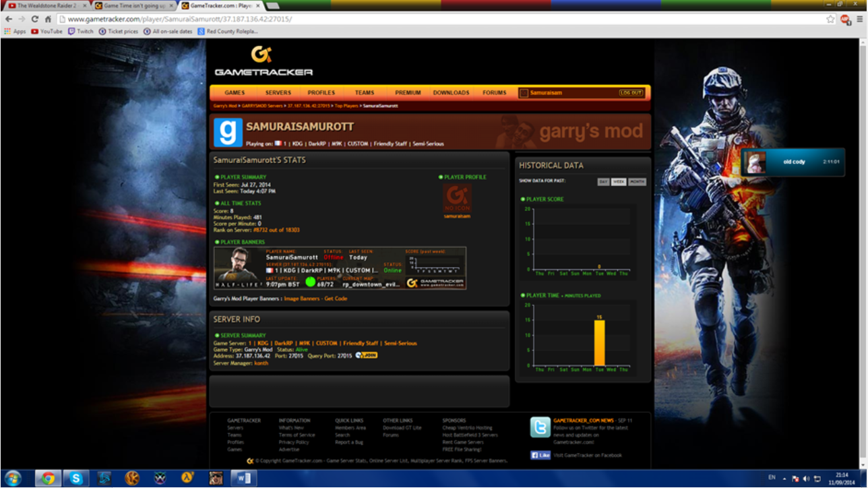Click the Twitter bird icon in footer

point(540,427)
